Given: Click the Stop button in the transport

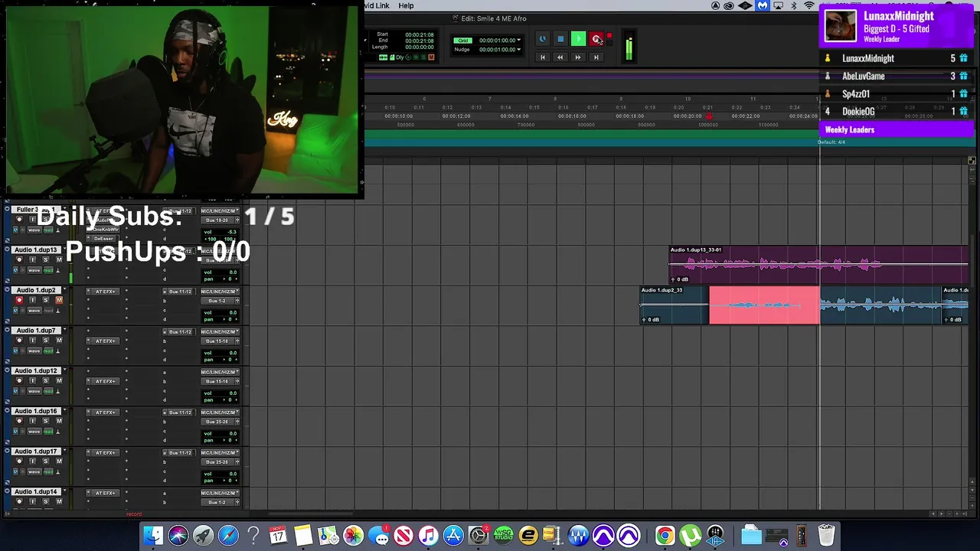Looking at the screenshot, I should tap(560, 39).
